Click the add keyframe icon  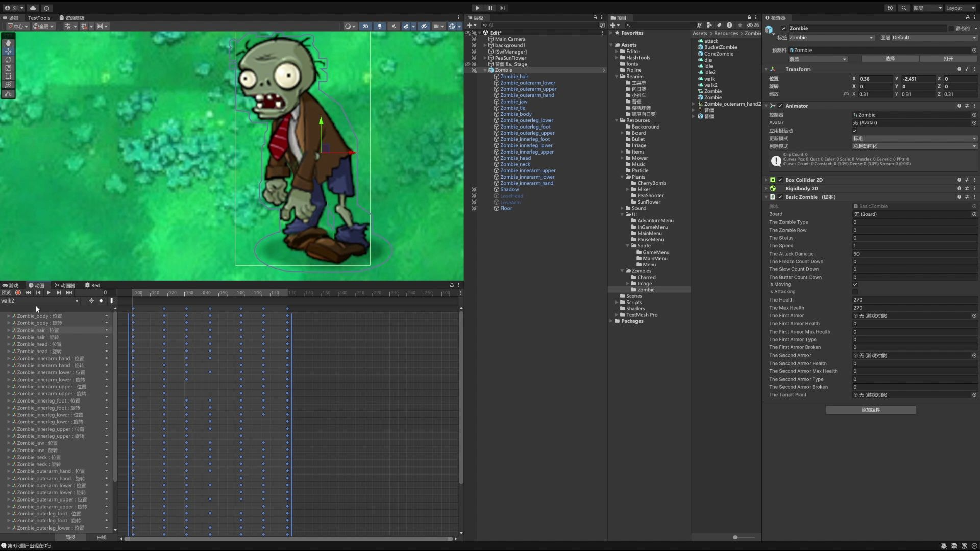point(102,301)
